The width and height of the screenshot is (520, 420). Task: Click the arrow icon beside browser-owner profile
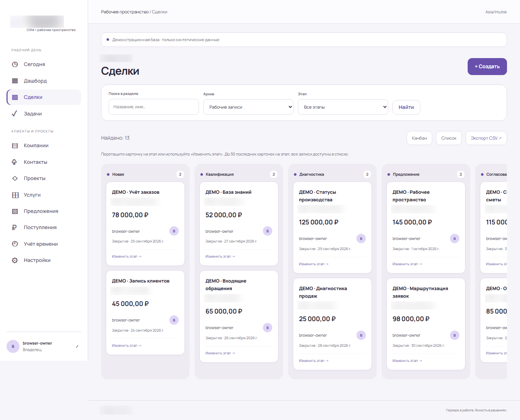[77, 347]
